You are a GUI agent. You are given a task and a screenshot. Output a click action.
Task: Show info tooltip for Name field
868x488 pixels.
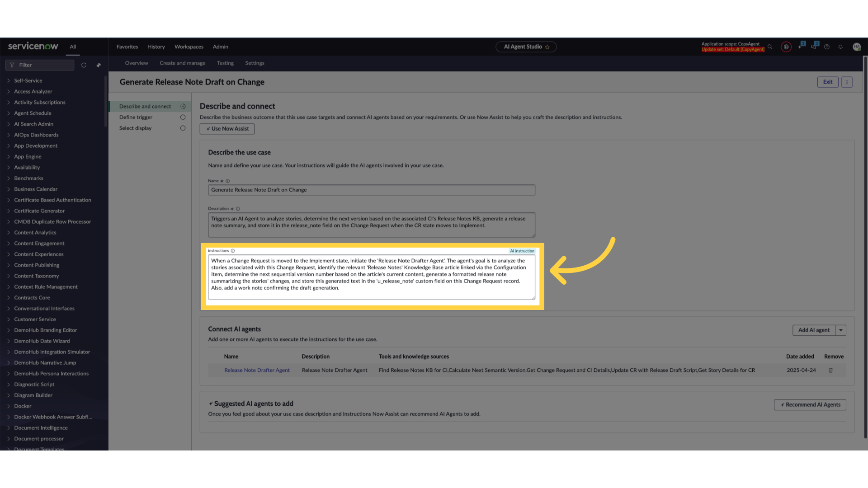click(227, 181)
